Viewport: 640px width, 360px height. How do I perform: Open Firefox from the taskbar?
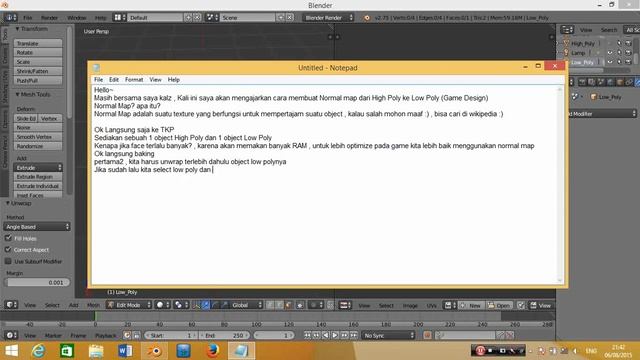pos(212,351)
